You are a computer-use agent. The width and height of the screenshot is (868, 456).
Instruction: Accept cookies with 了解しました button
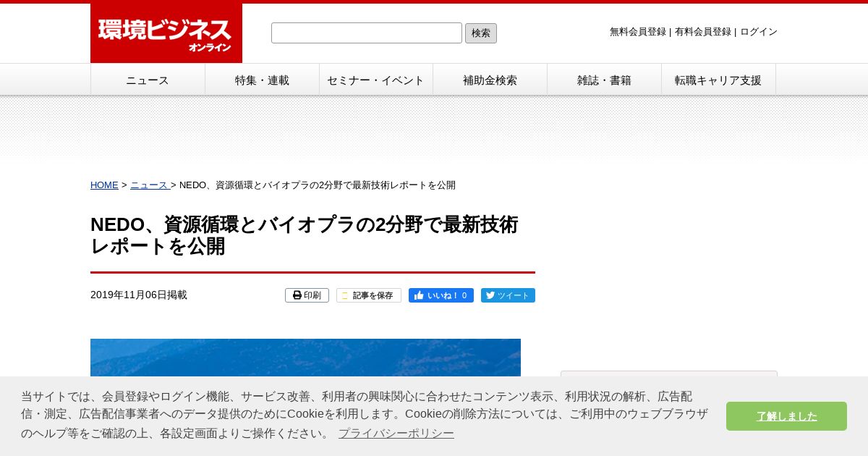786,416
